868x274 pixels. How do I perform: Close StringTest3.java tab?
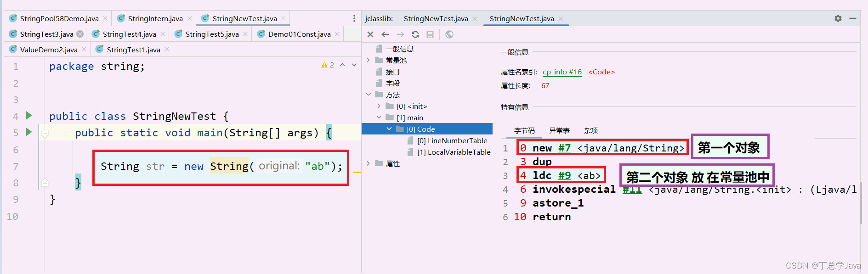point(80,34)
